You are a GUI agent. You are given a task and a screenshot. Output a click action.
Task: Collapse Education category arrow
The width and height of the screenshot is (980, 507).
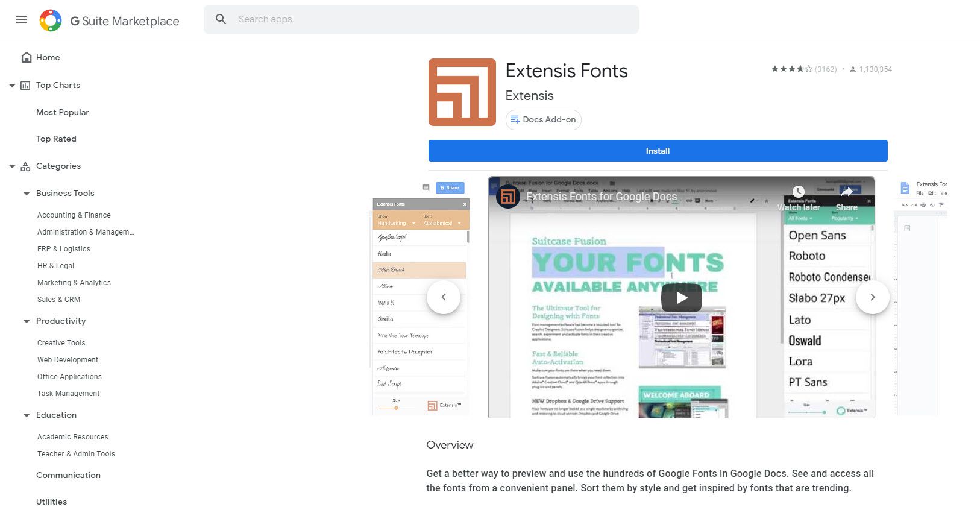(27, 415)
